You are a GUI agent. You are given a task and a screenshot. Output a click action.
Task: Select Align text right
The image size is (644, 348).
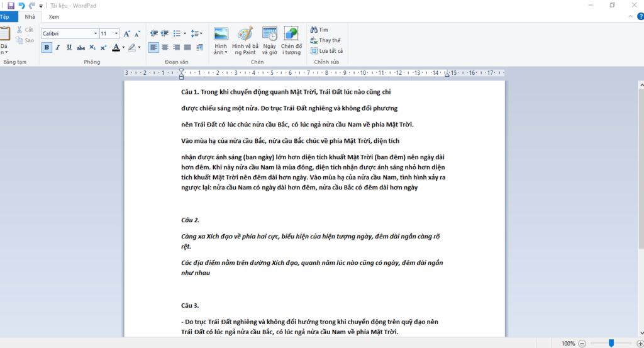pyautogui.click(x=176, y=48)
